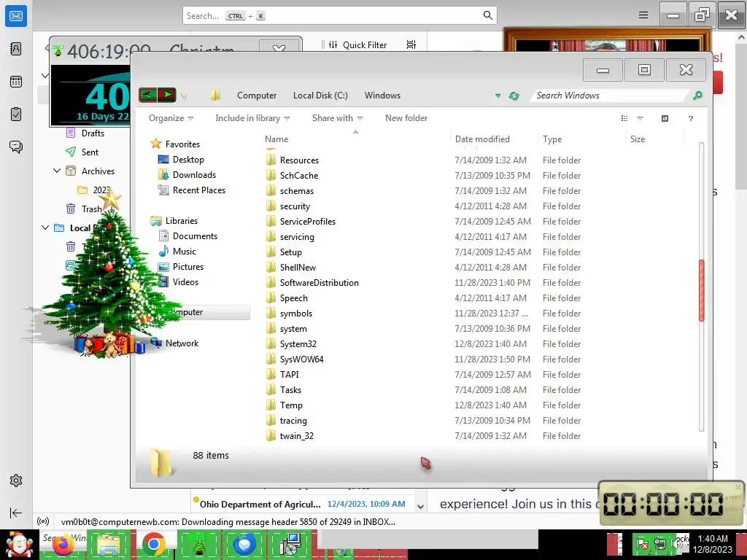The height and width of the screenshot is (560, 747).
Task: Open Sent folder in Thunderbird
Action: click(90, 152)
